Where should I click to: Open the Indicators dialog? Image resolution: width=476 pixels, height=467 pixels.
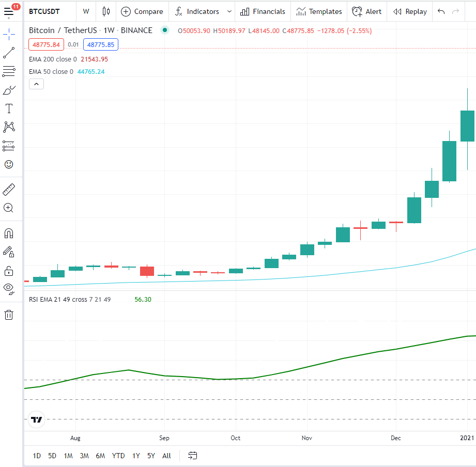point(197,11)
